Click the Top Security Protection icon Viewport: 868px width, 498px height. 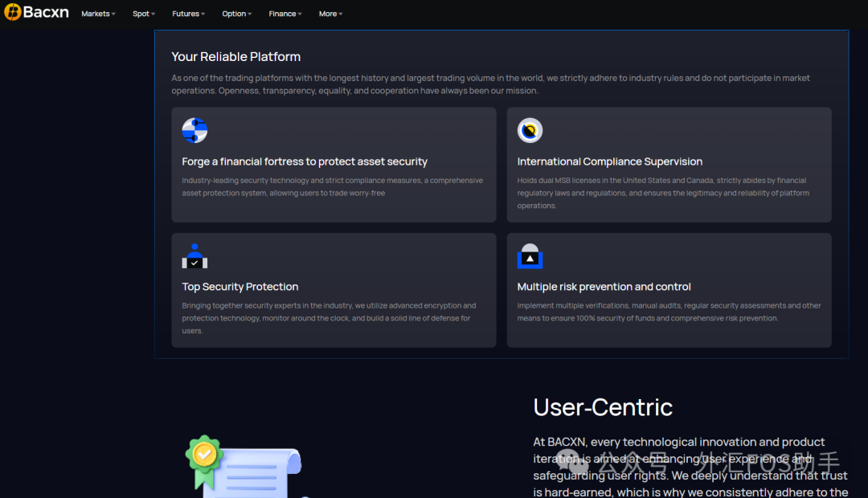click(x=194, y=256)
